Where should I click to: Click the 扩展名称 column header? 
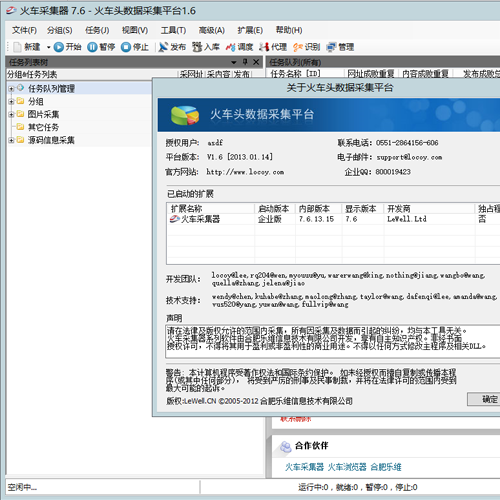[x=211, y=209]
